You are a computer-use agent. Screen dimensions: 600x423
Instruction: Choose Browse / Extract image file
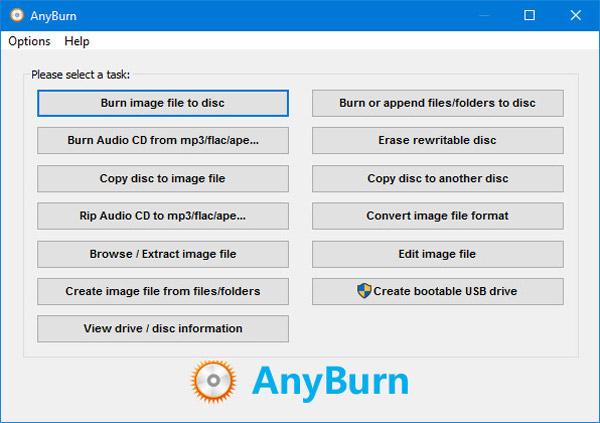[x=163, y=254]
